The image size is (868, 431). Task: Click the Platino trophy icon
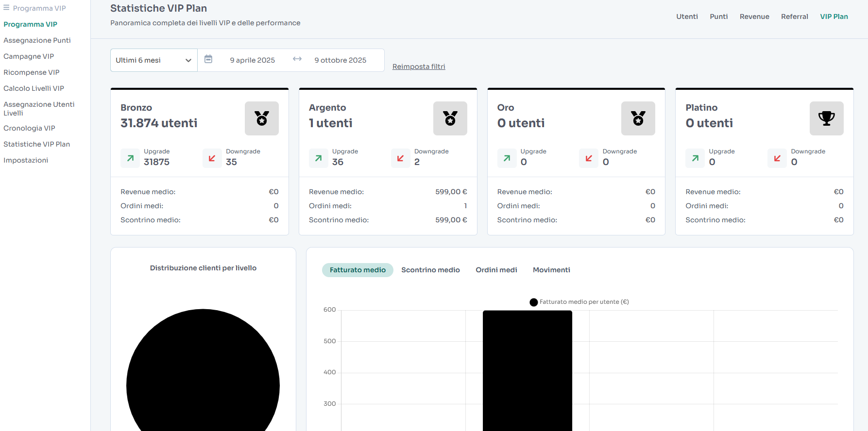pyautogui.click(x=827, y=118)
